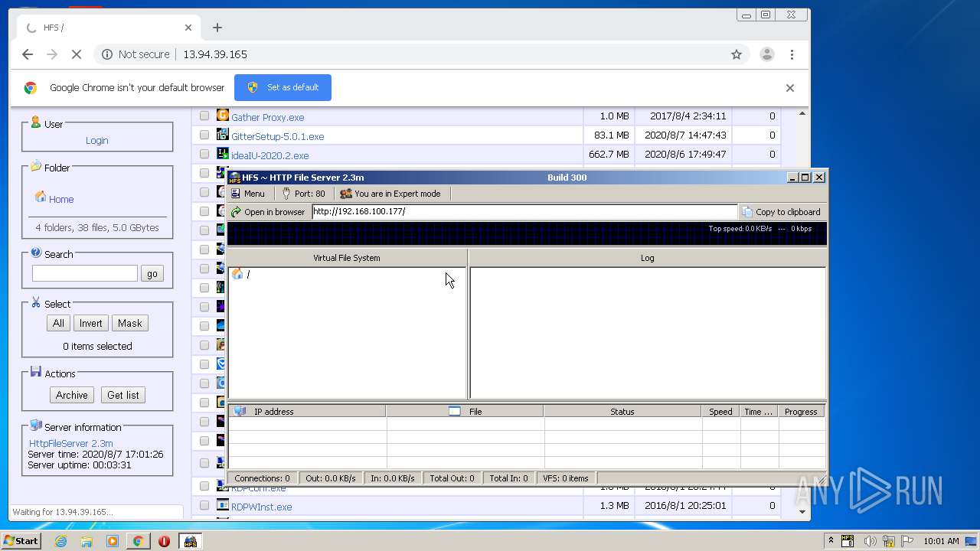Click the volume speaker tray icon
Screen dimensions: 980x551
tap(871, 541)
